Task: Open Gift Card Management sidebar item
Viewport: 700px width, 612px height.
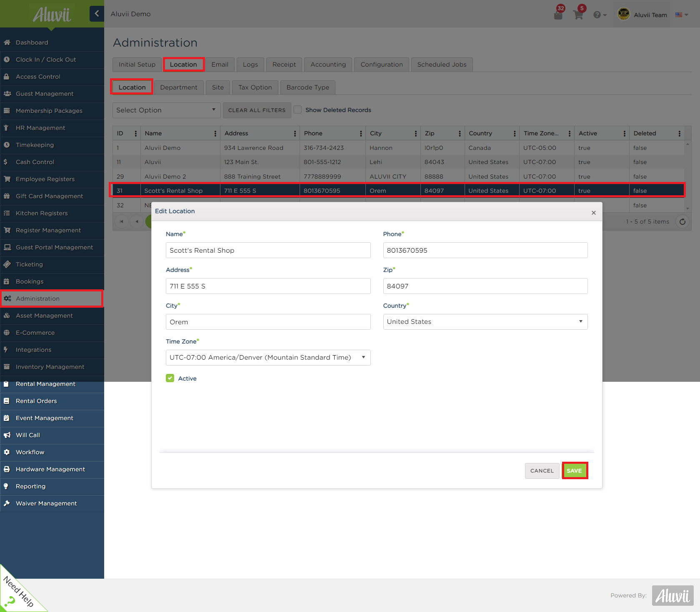Action: click(x=52, y=196)
